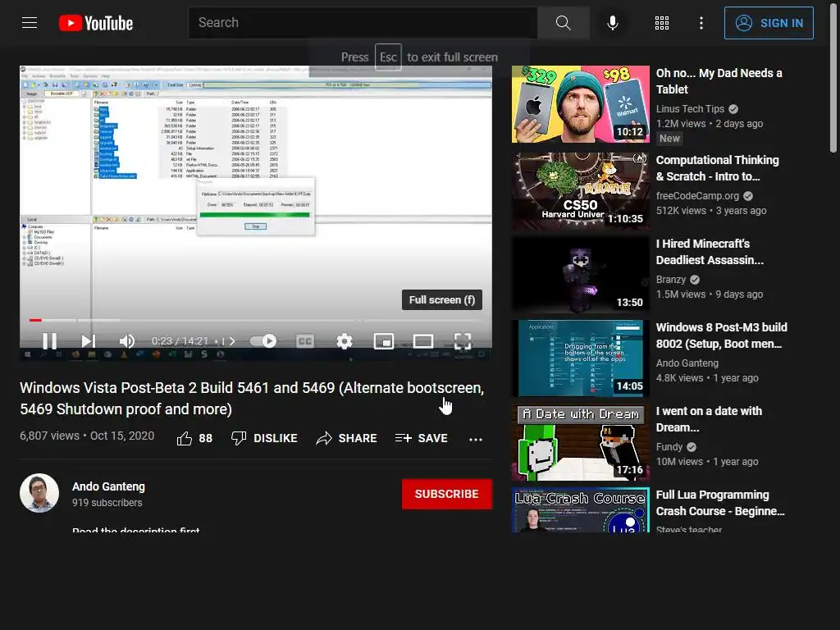Focus the Search input field

click(x=363, y=23)
